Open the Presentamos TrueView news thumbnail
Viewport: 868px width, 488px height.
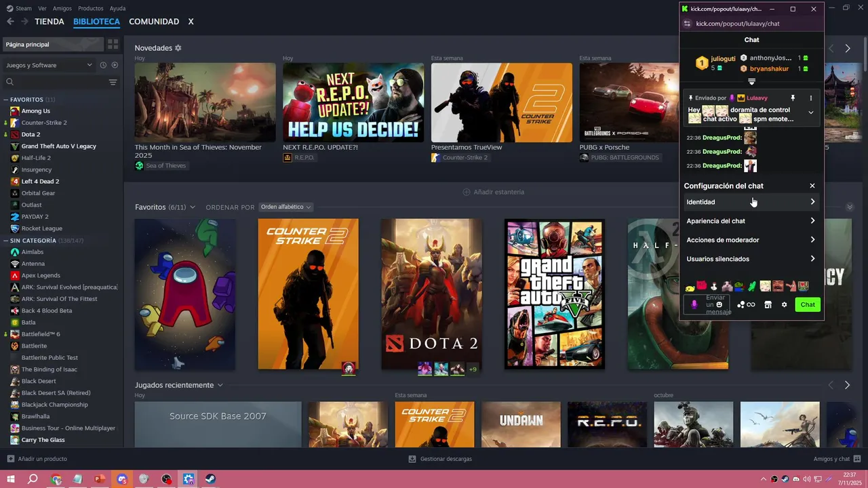(x=502, y=102)
